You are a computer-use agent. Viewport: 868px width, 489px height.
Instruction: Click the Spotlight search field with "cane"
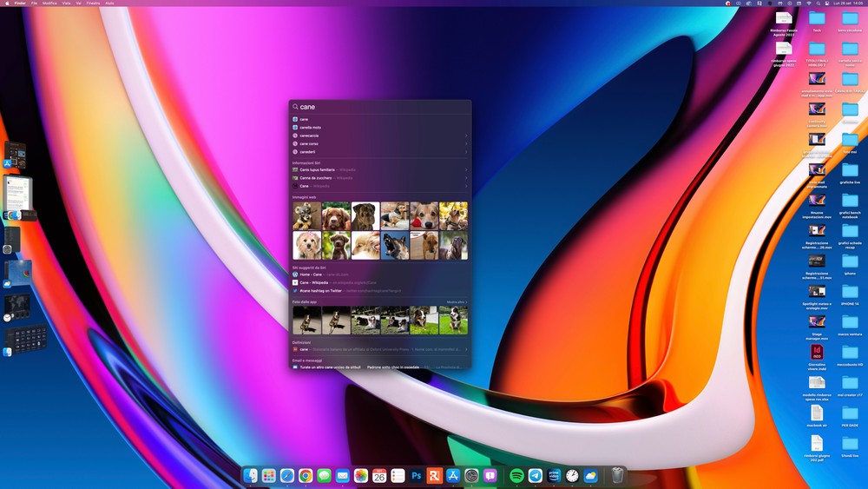382,107
